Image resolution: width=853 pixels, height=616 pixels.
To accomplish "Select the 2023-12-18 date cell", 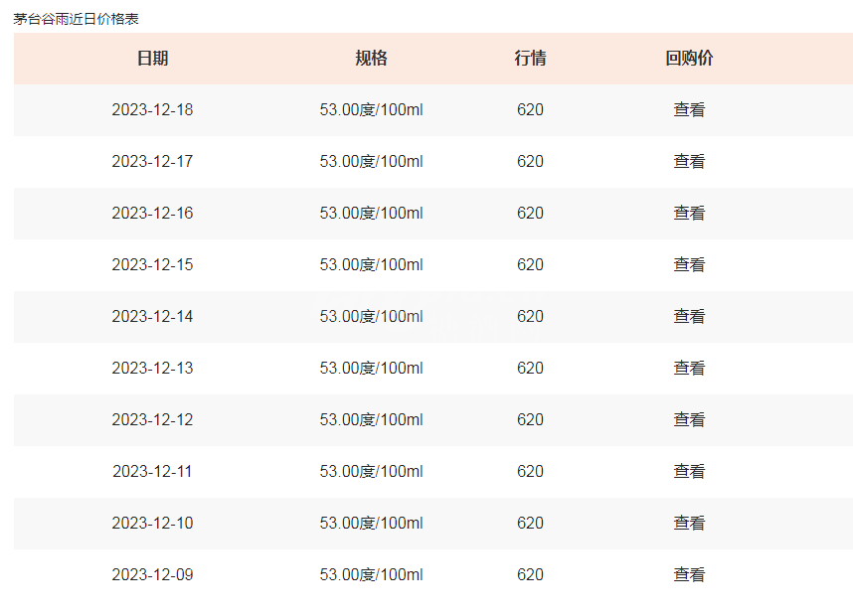I will pos(152,110).
